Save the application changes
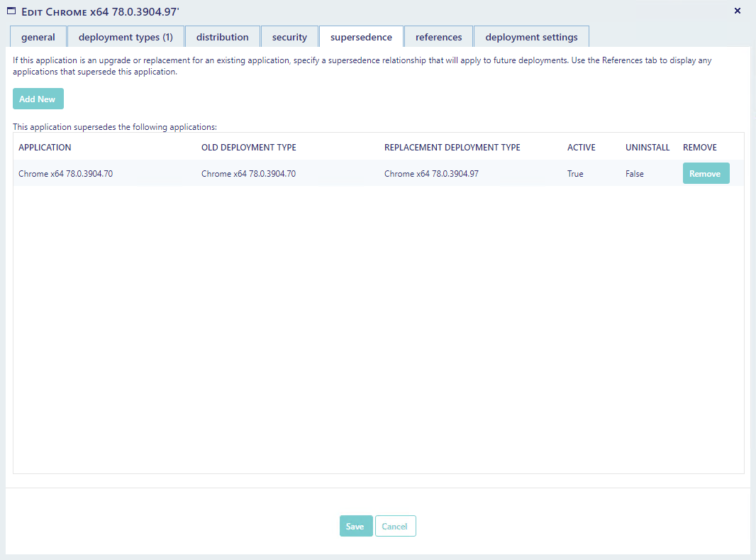This screenshot has width=756, height=560. pos(355,526)
